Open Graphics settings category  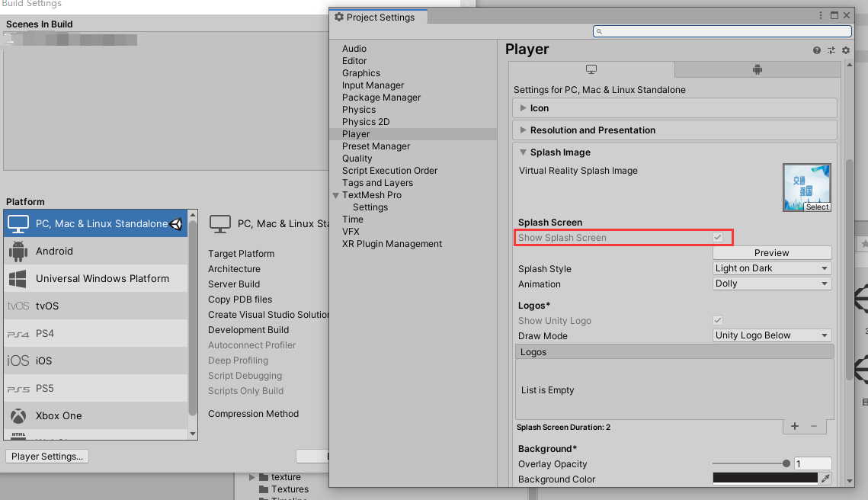coord(361,73)
